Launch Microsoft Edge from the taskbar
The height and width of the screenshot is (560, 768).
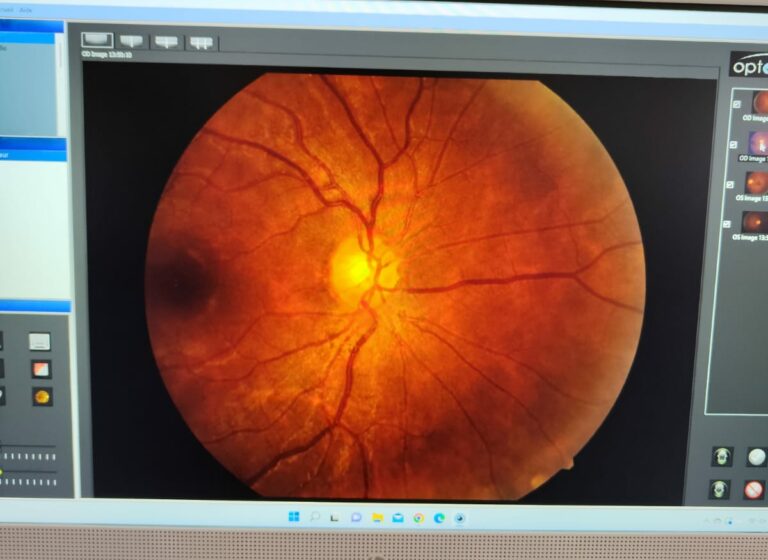(439, 518)
